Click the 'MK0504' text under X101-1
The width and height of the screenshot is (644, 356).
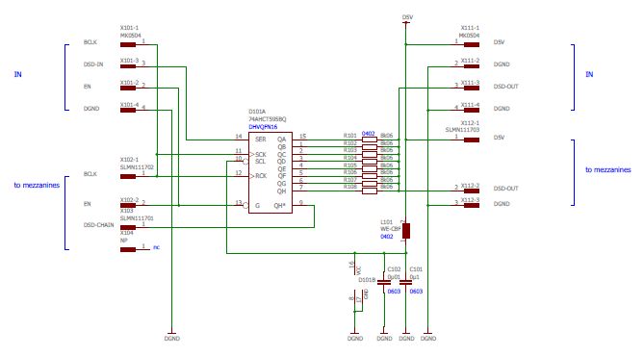[x=131, y=36]
